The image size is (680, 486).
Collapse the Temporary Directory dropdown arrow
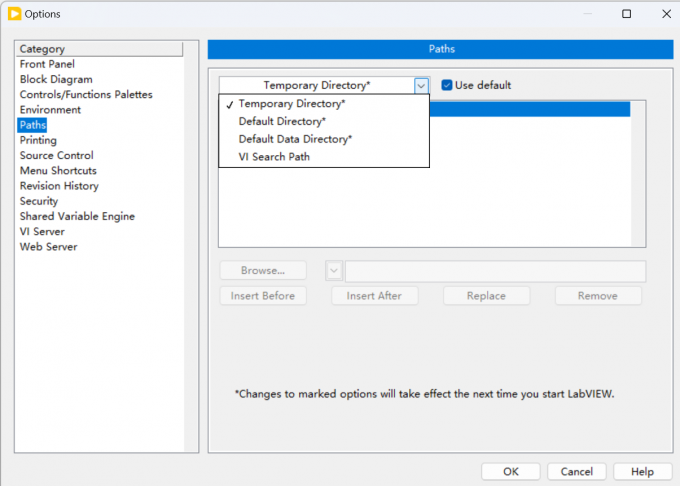421,85
